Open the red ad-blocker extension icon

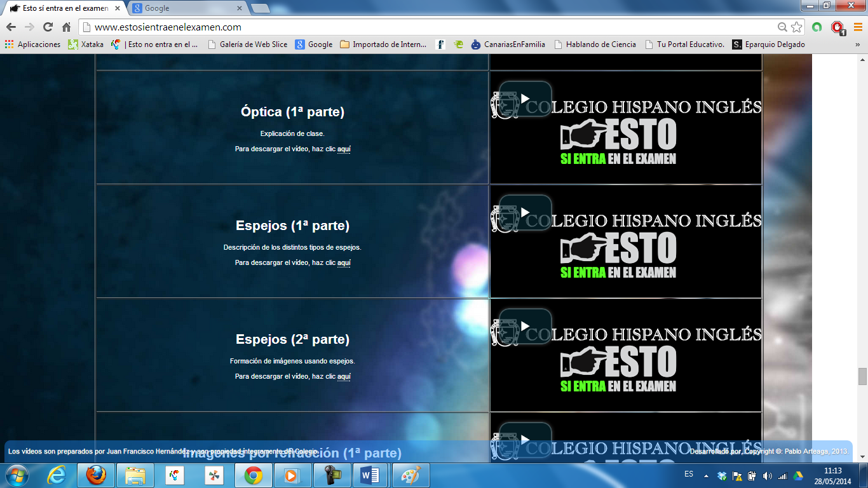(837, 27)
